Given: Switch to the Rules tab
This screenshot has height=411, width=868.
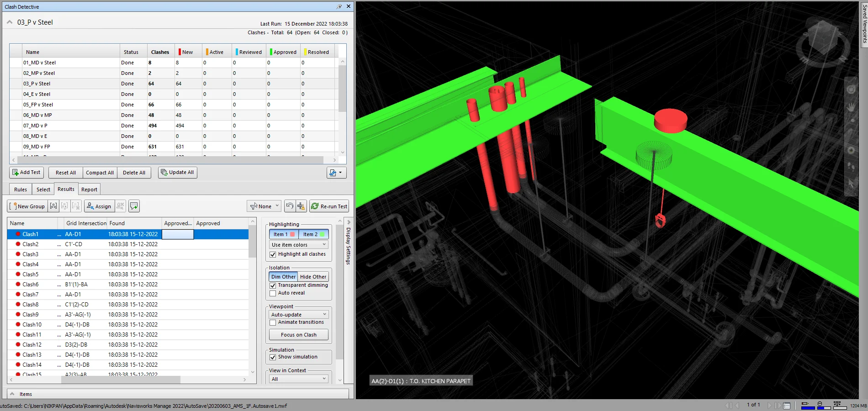Looking at the screenshot, I should tap(21, 190).
